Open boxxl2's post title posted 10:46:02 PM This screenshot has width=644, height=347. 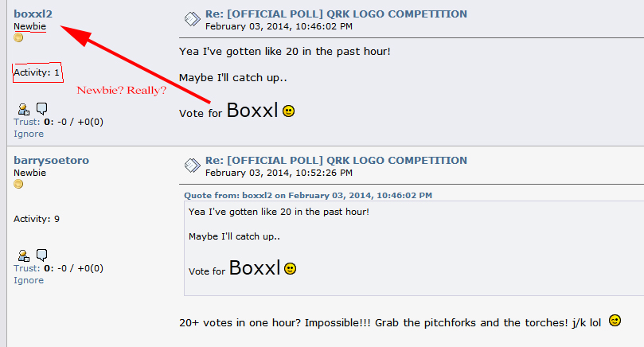(336, 14)
